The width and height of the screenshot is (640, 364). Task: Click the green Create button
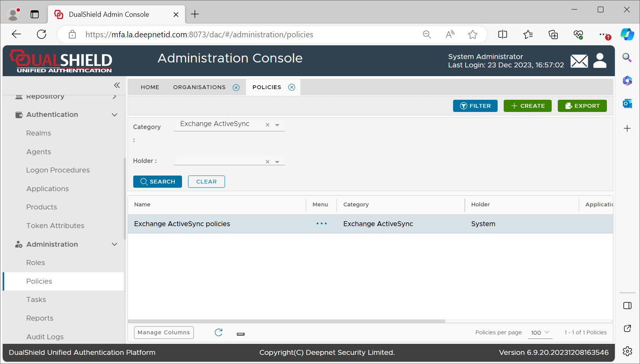(527, 106)
